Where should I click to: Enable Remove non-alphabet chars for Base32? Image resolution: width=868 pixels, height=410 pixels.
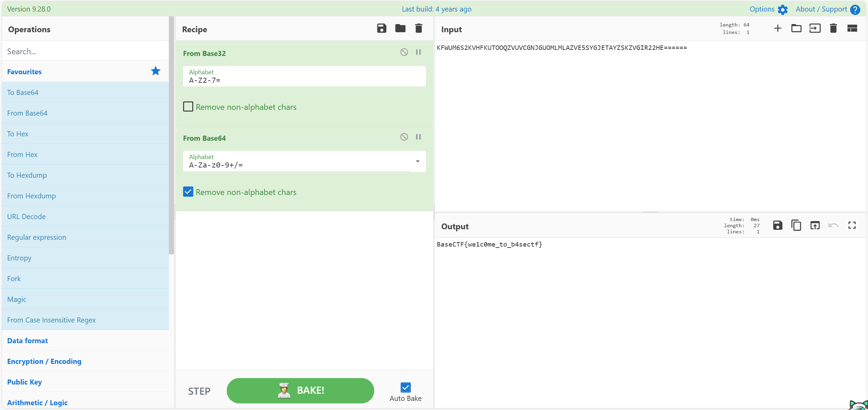pyautogui.click(x=188, y=107)
